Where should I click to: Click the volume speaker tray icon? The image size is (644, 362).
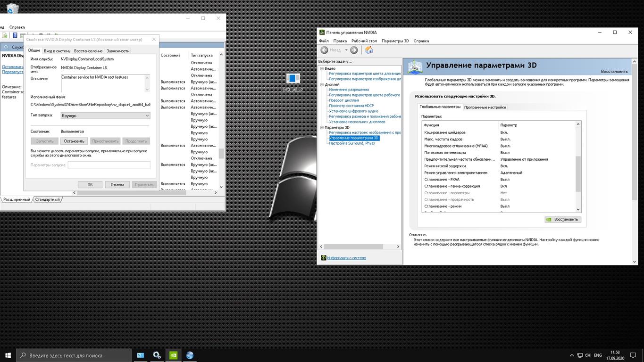tap(587, 355)
